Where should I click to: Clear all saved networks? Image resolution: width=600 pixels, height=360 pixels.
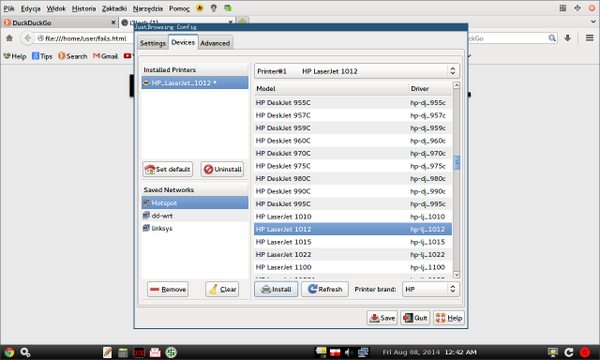click(222, 289)
